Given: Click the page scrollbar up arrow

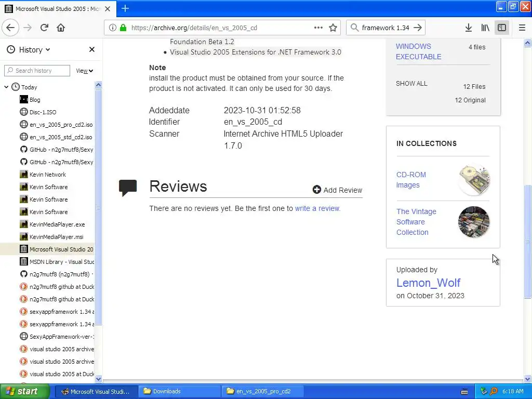Looking at the screenshot, I should tap(528, 43).
